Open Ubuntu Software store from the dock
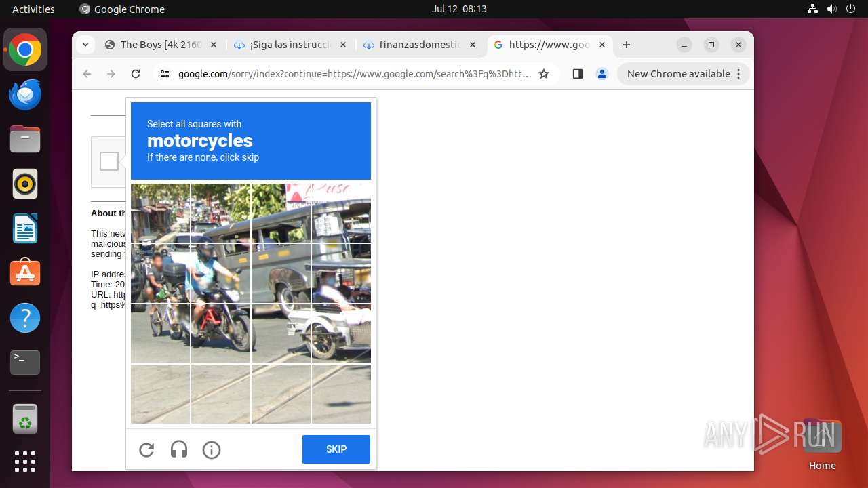 (x=25, y=273)
